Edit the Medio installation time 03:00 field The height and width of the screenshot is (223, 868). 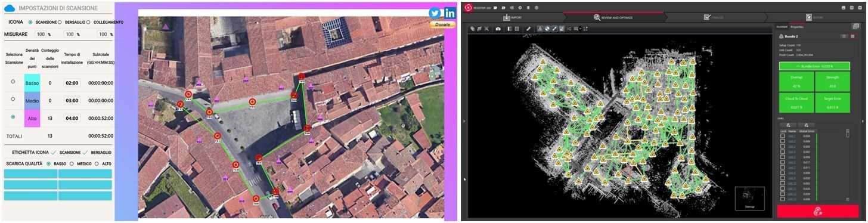click(72, 100)
